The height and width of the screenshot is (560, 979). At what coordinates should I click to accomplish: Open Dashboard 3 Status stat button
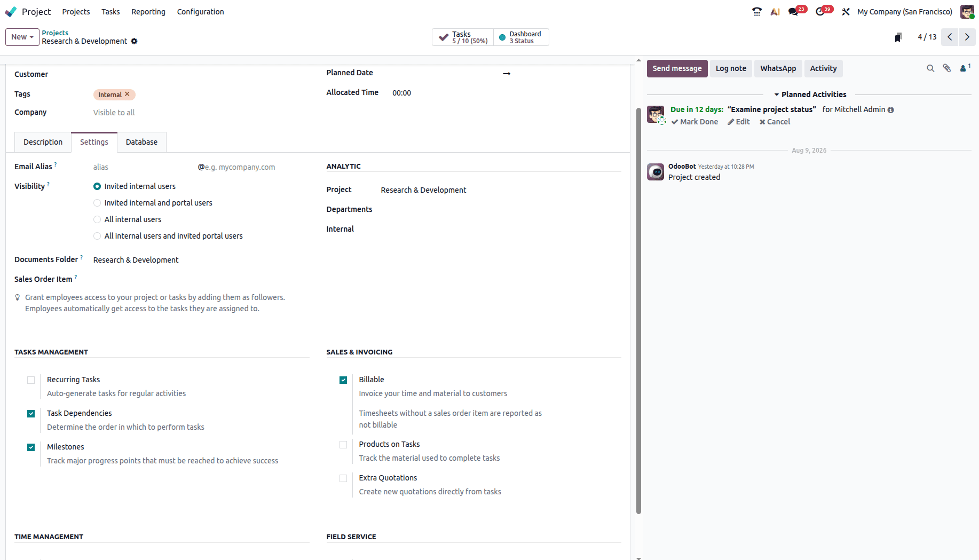tap(521, 37)
